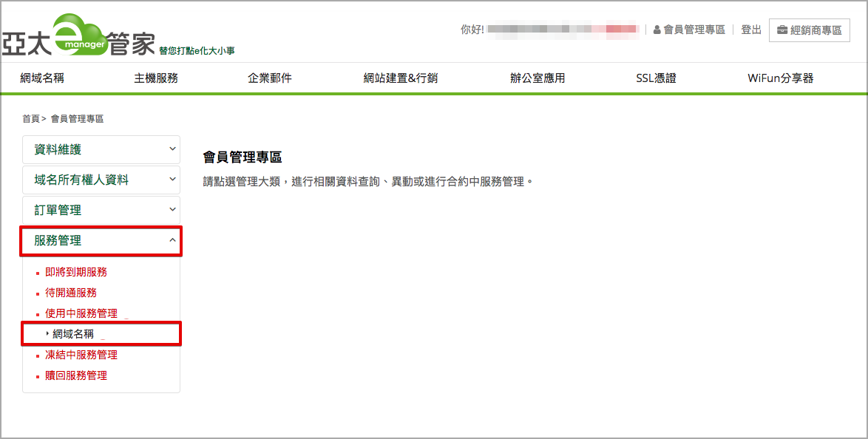
Task: Open the SSL憑證 menu
Action: click(656, 78)
